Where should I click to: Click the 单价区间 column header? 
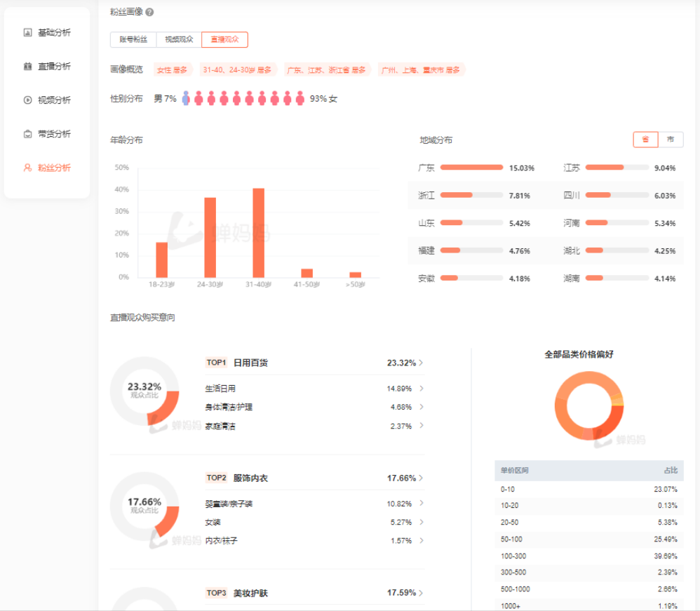(x=514, y=470)
